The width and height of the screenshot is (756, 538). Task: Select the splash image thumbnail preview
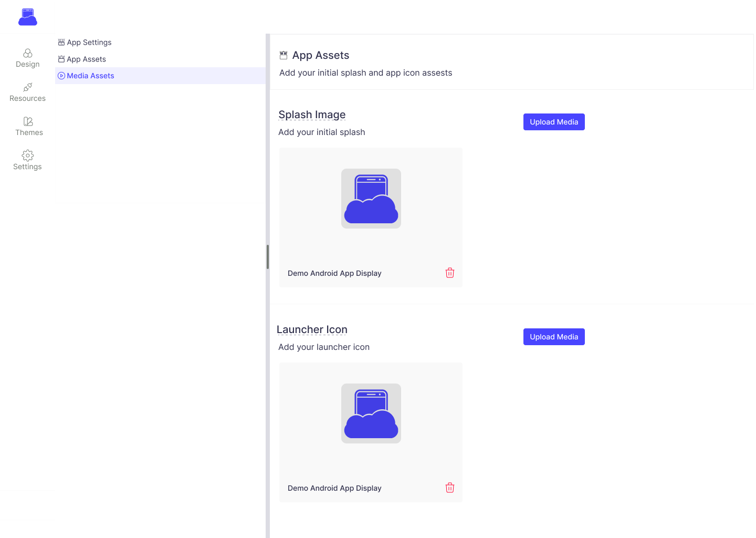pos(371,199)
